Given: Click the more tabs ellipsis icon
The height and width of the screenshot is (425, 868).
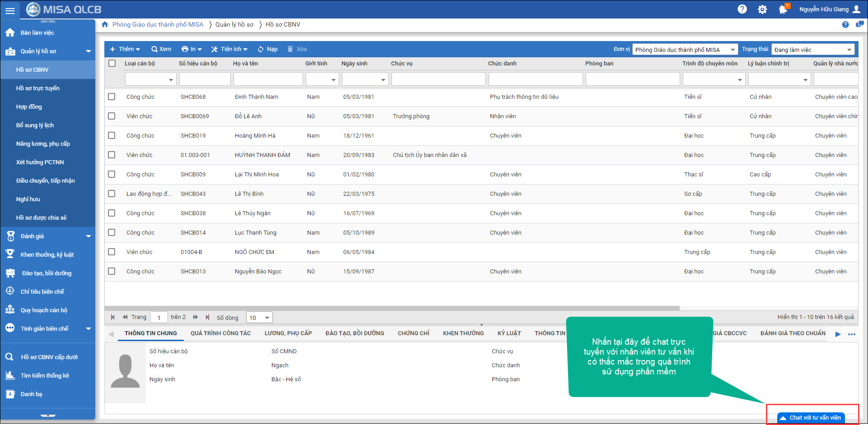Looking at the screenshot, I should click(851, 334).
